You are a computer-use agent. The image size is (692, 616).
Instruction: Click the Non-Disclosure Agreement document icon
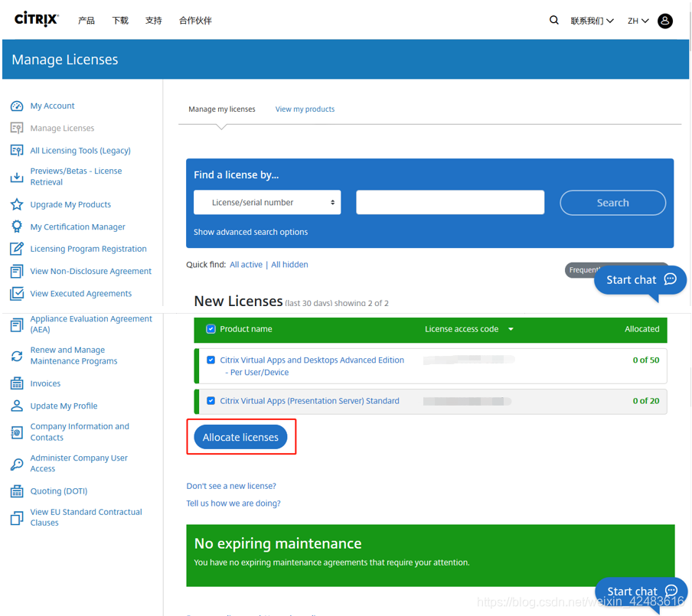click(17, 271)
